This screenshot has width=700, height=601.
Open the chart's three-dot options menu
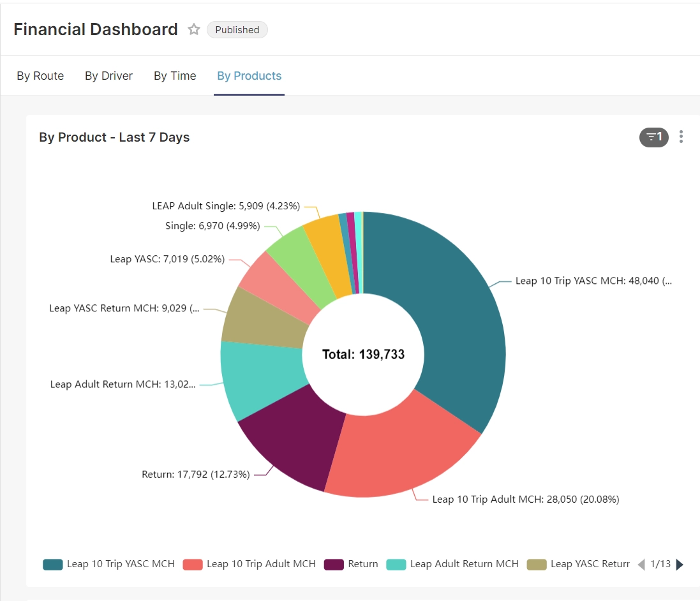click(x=681, y=137)
